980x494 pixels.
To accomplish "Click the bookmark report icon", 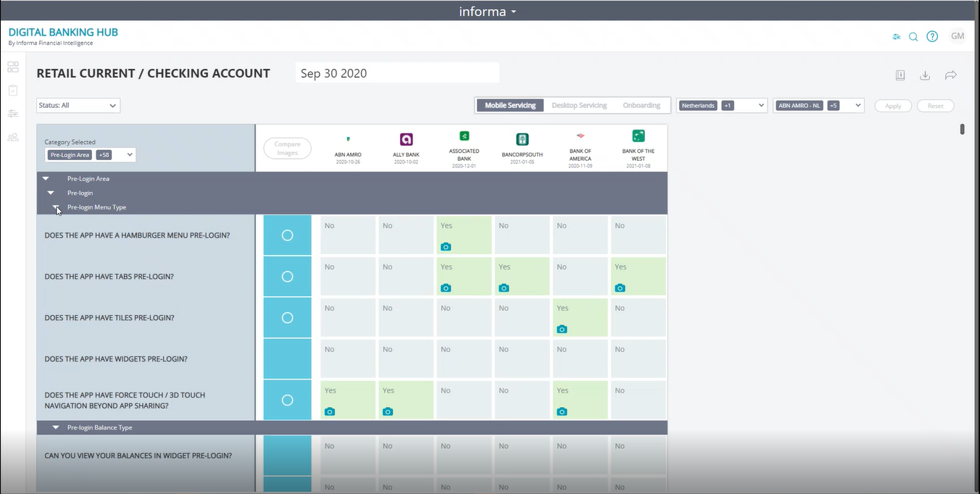I will (900, 75).
